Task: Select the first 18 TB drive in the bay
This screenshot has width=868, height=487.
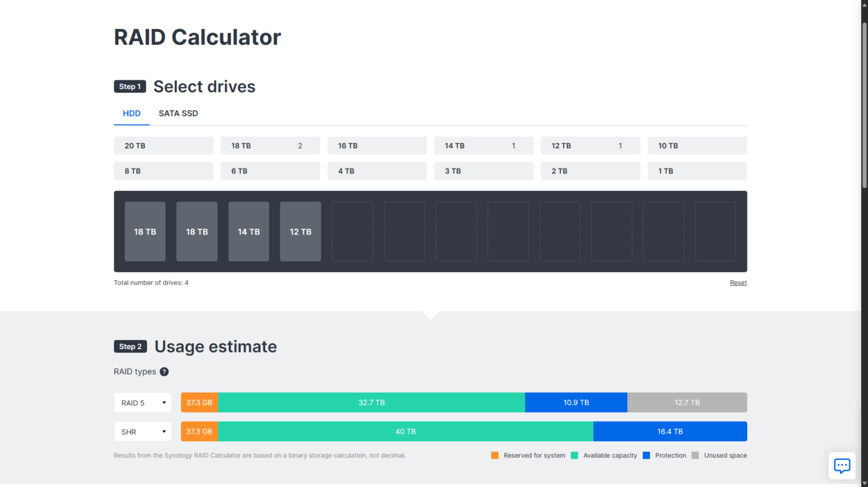Action: click(145, 231)
